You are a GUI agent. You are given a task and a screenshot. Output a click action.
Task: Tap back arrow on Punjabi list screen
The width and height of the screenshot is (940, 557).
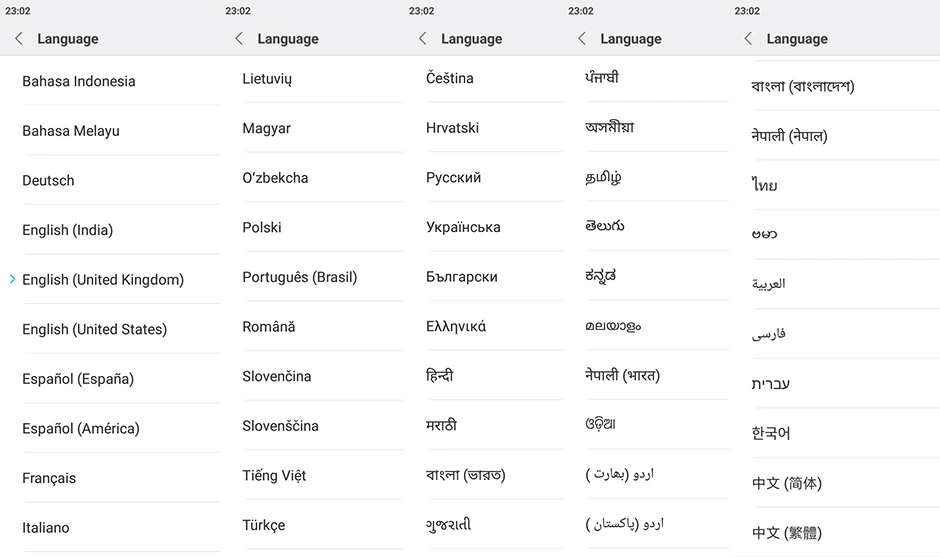pyautogui.click(x=582, y=38)
